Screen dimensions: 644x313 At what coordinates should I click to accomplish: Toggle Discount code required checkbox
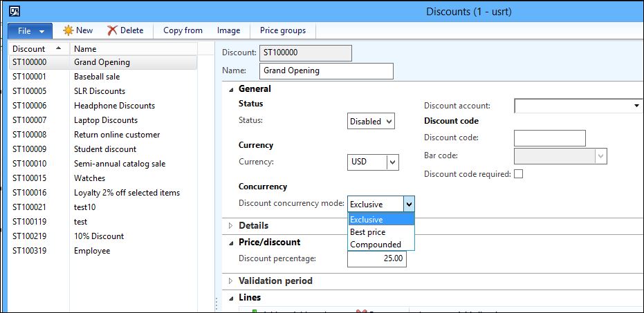[x=518, y=174]
